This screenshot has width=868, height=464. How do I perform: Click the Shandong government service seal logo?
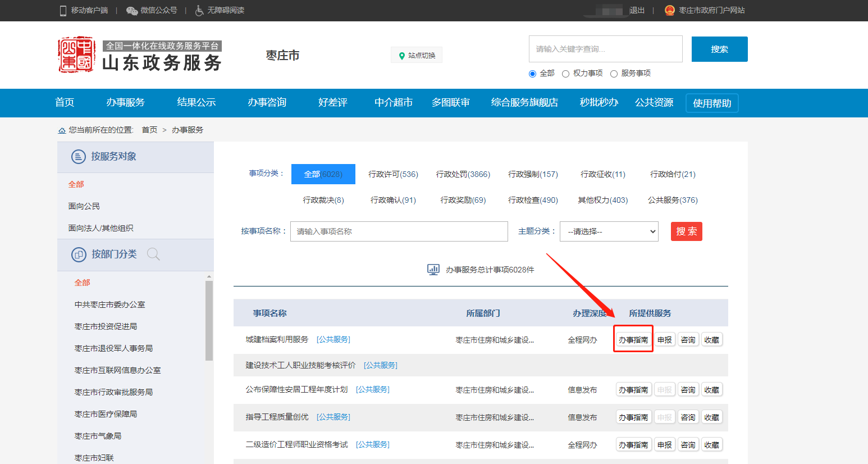(x=76, y=55)
